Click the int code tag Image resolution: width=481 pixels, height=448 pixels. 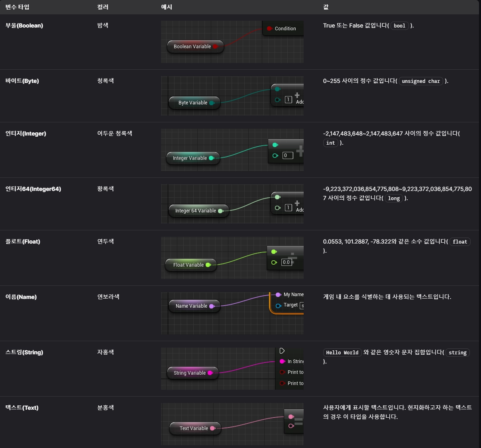pyautogui.click(x=331, y=143)
